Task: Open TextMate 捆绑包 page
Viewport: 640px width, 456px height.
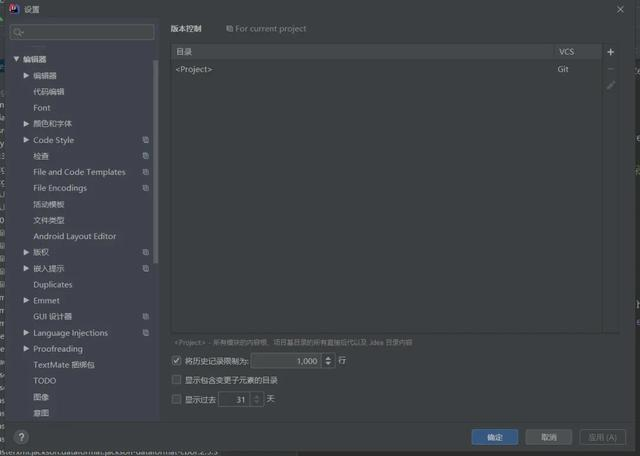Action: click(64, 365)
